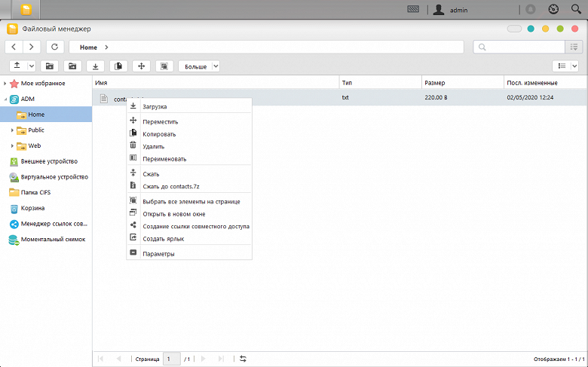Open the view mode dropdown arrow
This screenshot has height=367, width=588.
pos(574,66)
